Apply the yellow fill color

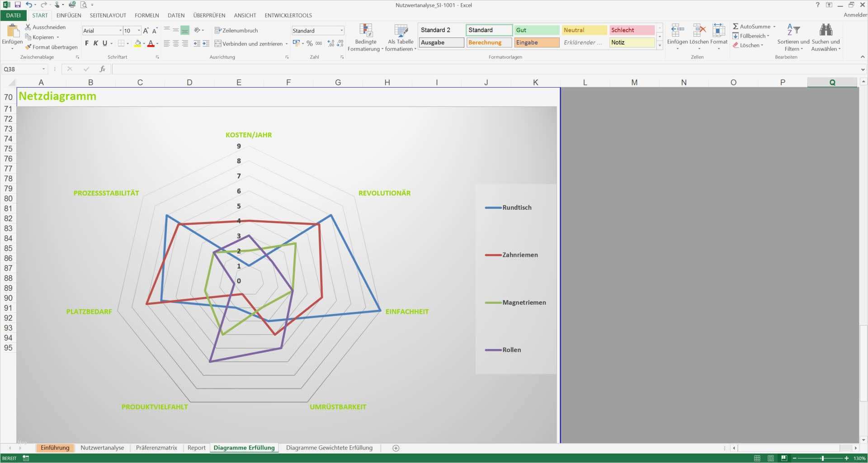click(137, 44)
